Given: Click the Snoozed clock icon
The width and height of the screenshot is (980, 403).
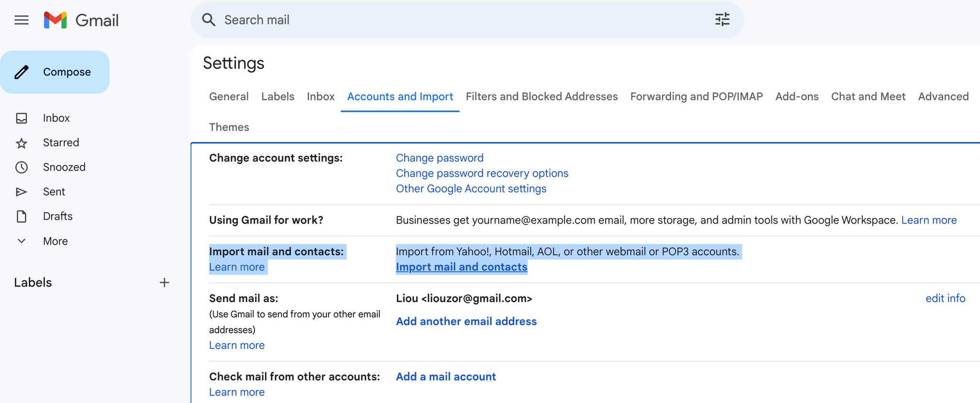Looking at the screenshot, I should [x=22, y=167].
